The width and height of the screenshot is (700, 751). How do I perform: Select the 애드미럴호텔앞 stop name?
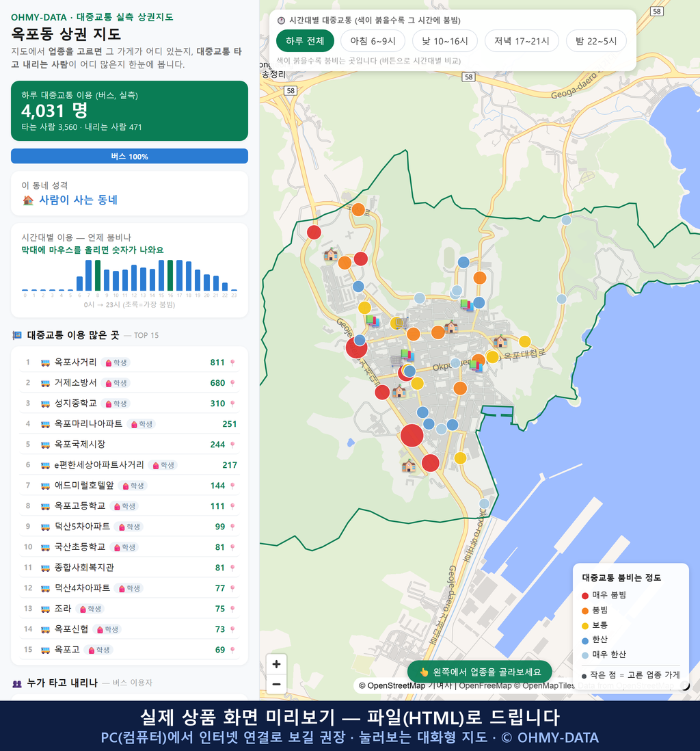tap(84, 485)
